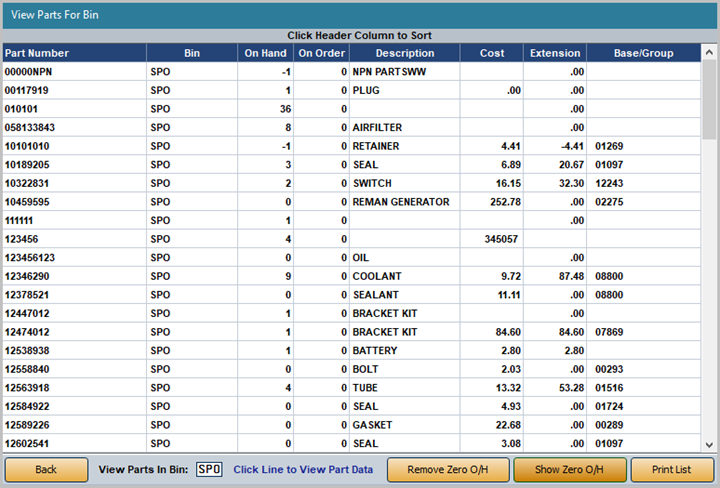Sort by the Description column header
The height and width of the screenshot is (488, 720).
(405, 53)
